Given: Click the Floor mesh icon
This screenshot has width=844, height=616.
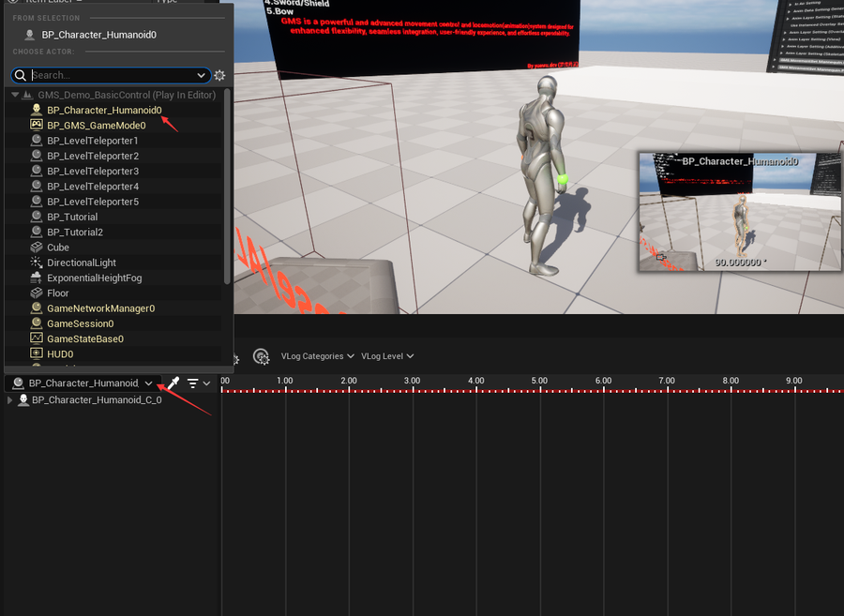Looking at the screenshot, I should coord(36,293).
